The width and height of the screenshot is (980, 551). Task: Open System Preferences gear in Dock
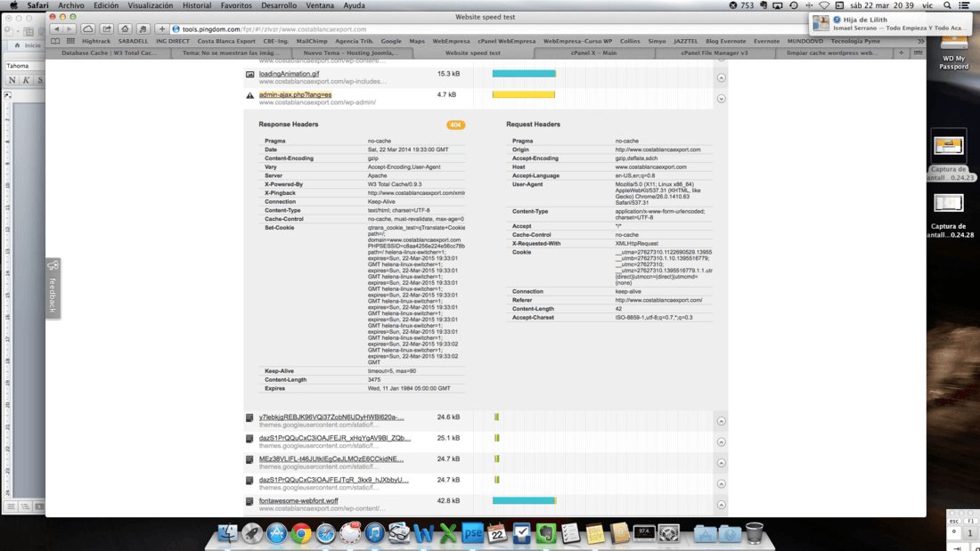point(669,533)
